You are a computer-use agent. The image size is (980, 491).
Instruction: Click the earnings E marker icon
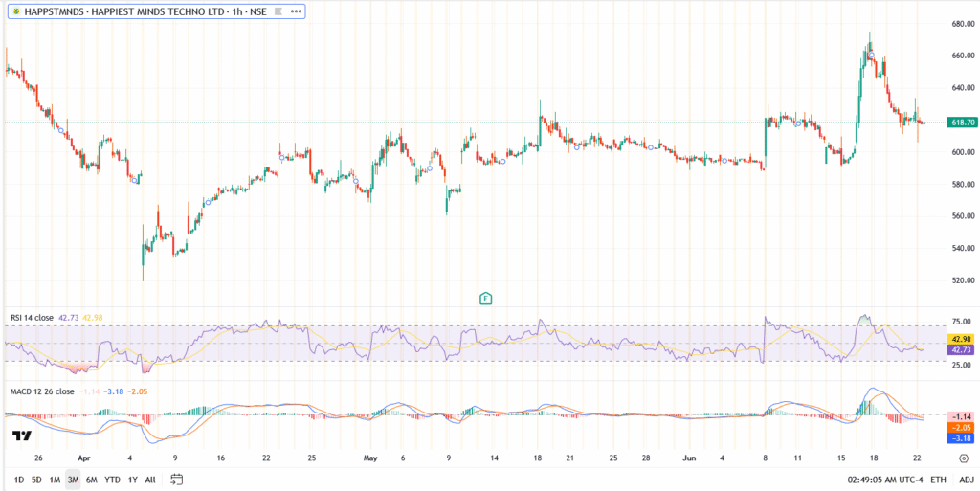(x=485, y=299)
